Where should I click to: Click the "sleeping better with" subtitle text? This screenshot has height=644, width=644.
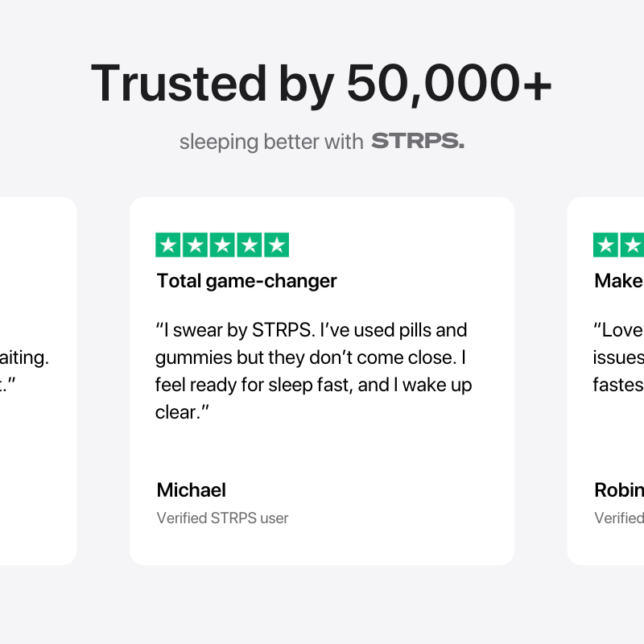pos(271,142)
